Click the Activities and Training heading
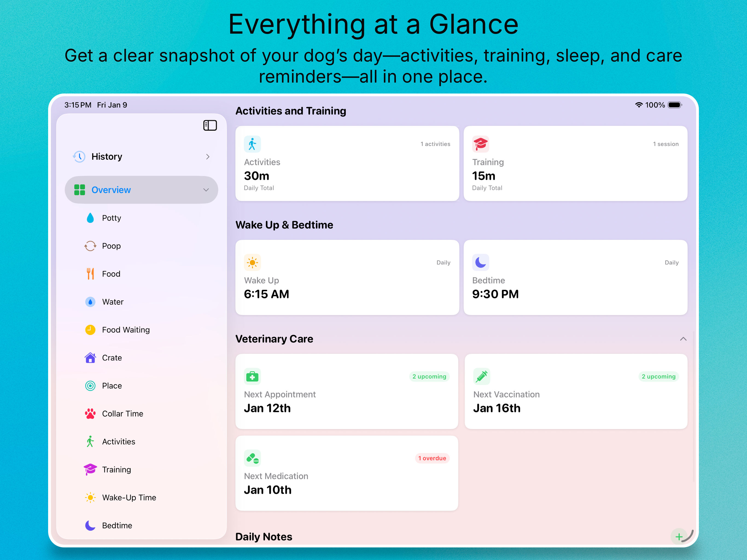747x560 pixels. pos(291,111)
